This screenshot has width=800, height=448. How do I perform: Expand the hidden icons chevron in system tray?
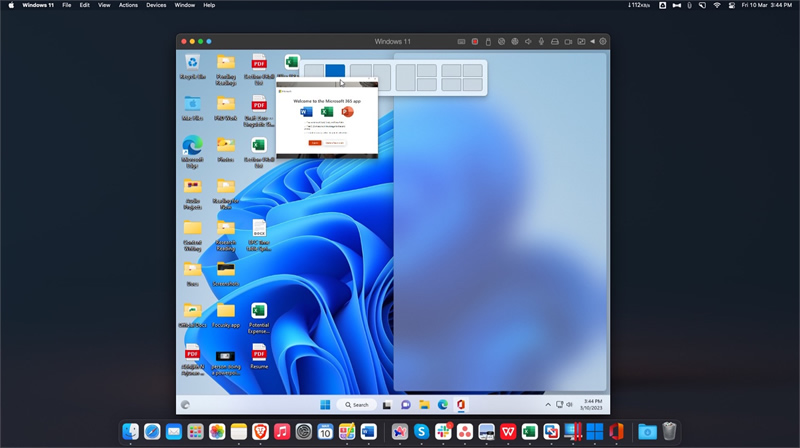(548, 405)
